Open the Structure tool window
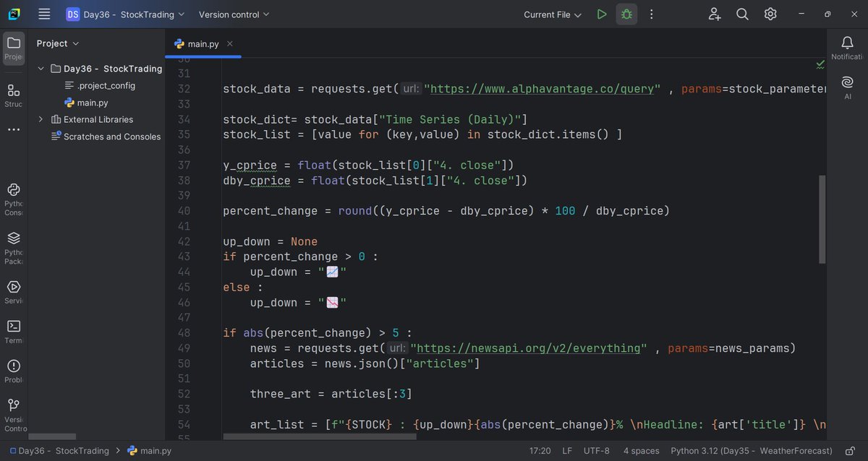 tap(14, 95)
